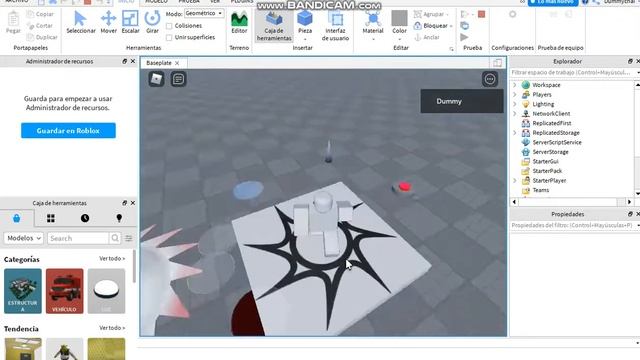Screen dimensions: 640x360
Task: Open the MODELO ribbon tab
Action: pos(156,2)
